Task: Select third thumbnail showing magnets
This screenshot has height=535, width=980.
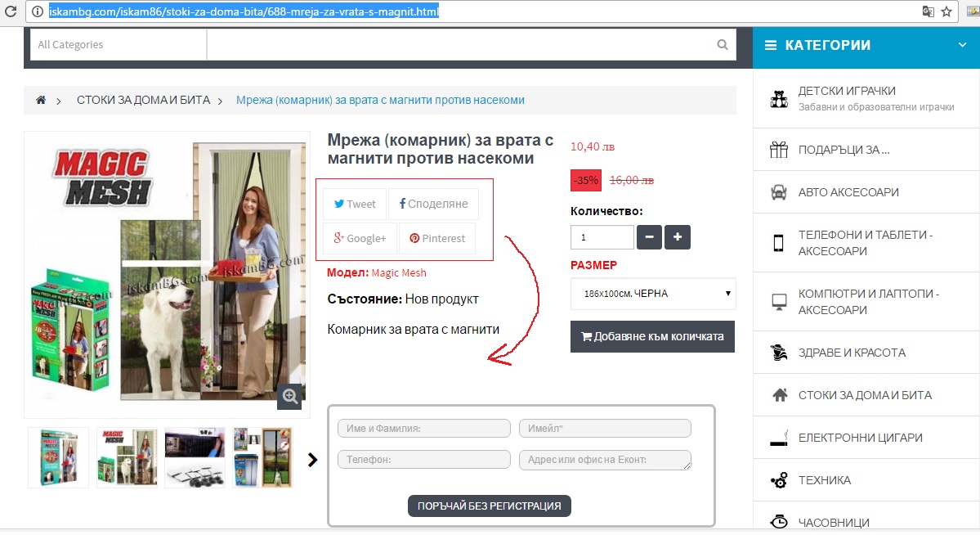Action: 195,457
